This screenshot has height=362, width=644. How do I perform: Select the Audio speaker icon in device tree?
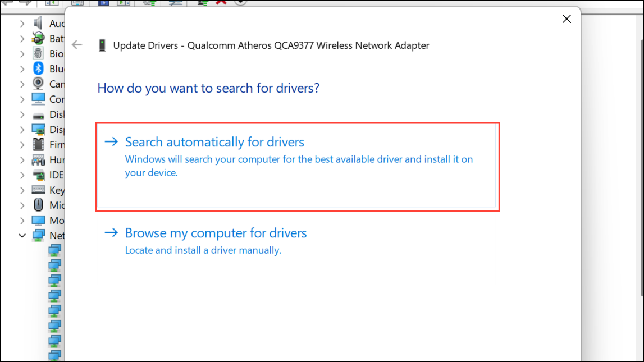(x=38, y=24)
